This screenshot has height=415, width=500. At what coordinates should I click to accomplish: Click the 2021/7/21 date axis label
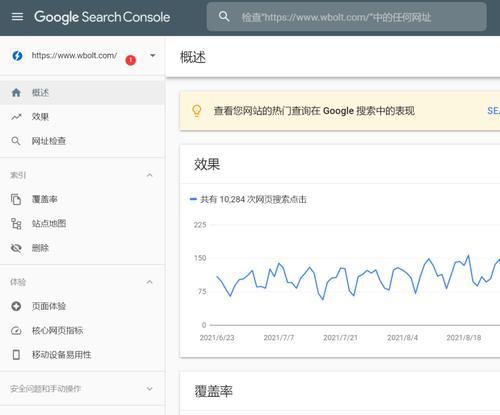(x=340, y=338)
